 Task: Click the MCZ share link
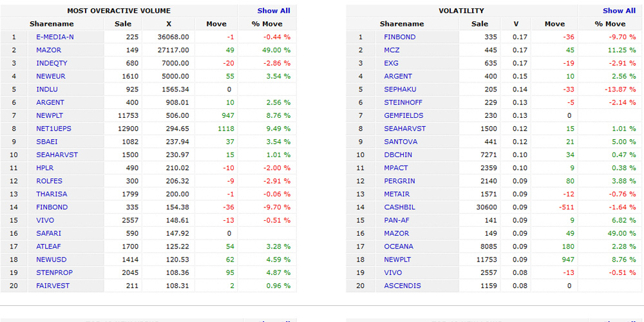(x=392, y=50)
